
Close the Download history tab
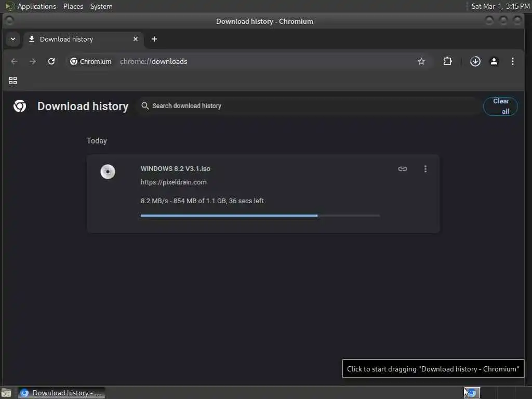pyautogui.click(x=136, y=39)
